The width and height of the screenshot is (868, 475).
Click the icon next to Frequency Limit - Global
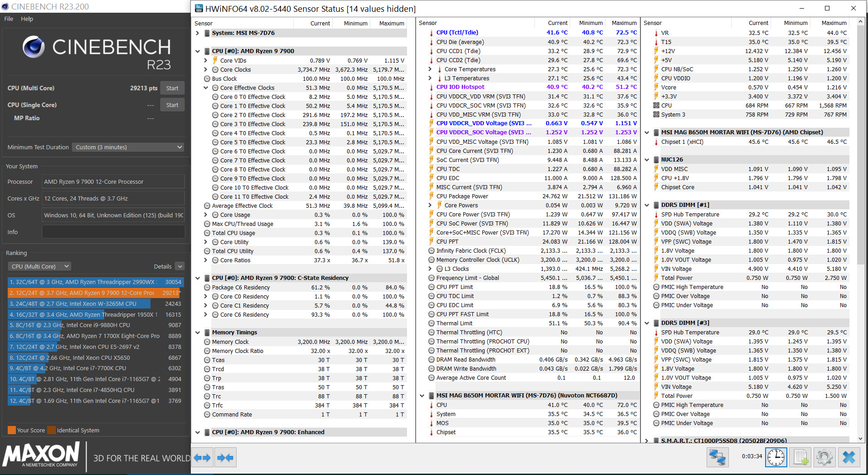(x=432, y=278)
